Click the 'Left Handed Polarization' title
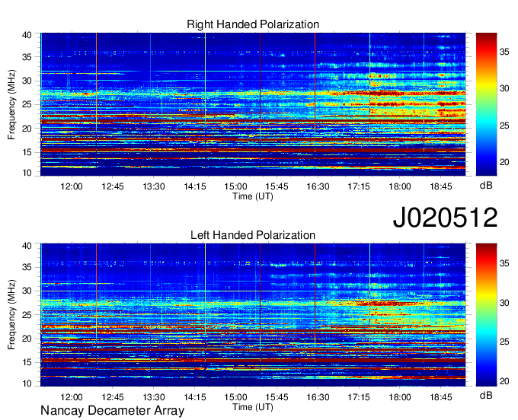 point(253,235)
